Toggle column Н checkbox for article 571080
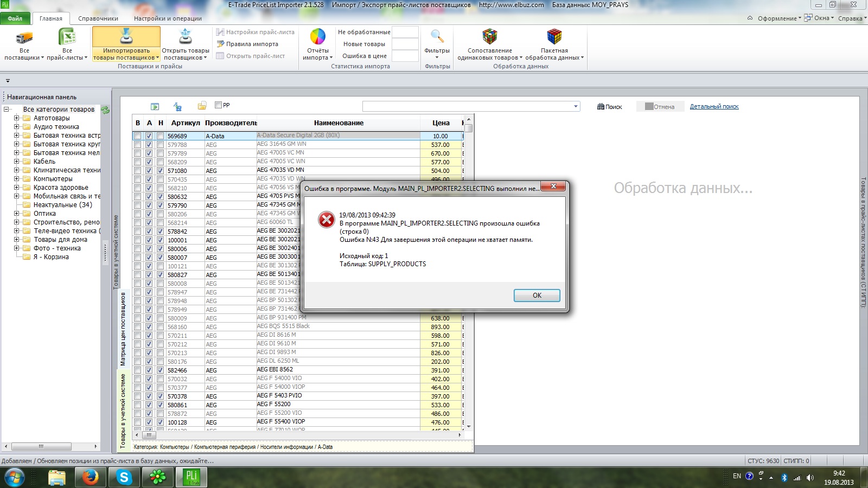 coord(160,171)
